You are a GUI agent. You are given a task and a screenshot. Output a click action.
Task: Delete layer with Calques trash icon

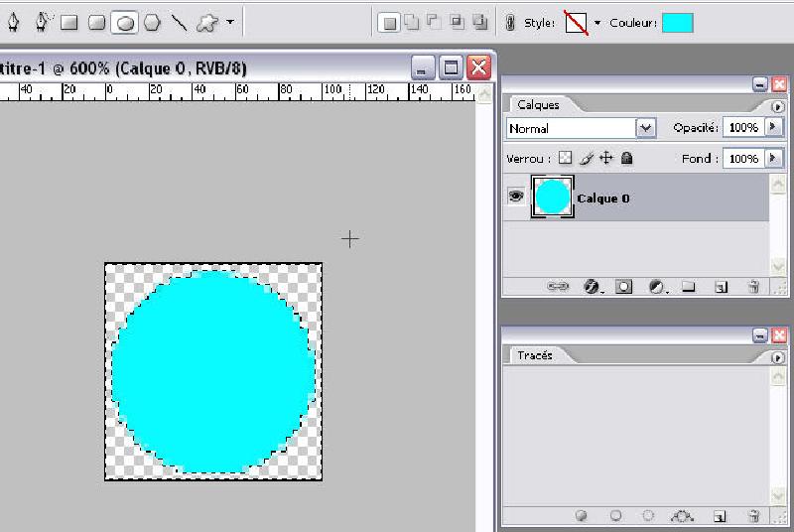[x=753, y=287]
